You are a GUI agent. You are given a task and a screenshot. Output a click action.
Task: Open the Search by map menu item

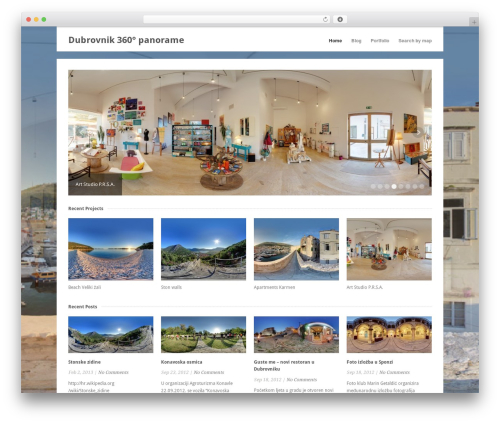click(415, 41)
